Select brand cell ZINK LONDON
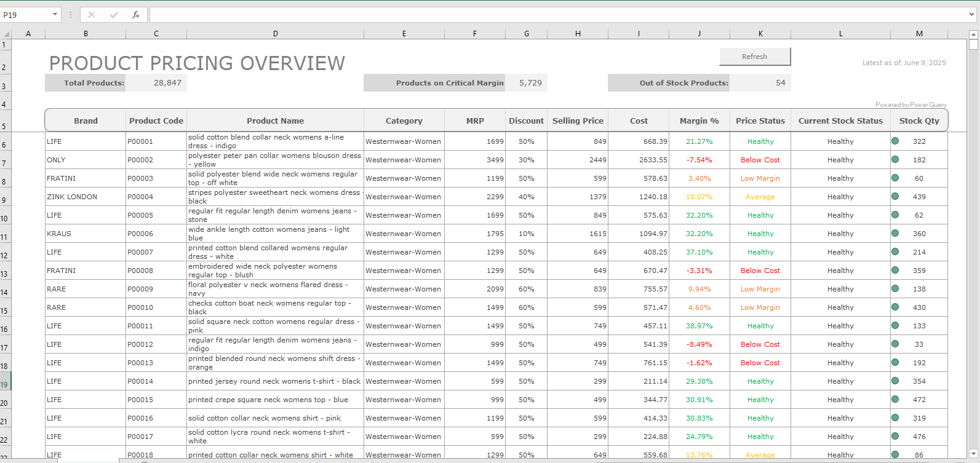Image resolution: width=980 pixels, height=463 pixels. click(86, 197)
